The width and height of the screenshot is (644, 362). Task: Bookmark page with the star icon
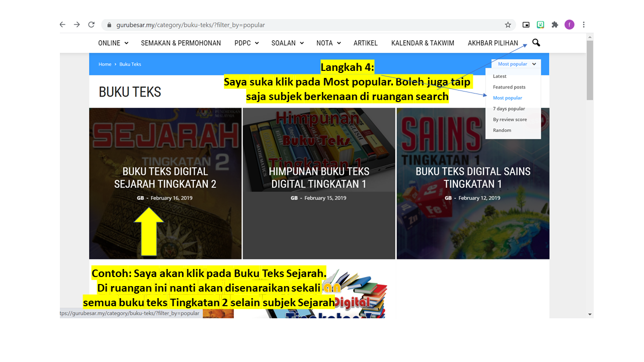tap(508, 25)
